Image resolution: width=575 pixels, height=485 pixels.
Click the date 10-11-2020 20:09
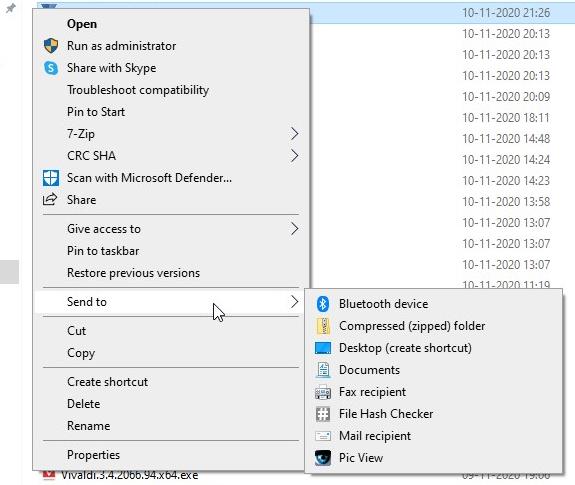click(506, 97)
